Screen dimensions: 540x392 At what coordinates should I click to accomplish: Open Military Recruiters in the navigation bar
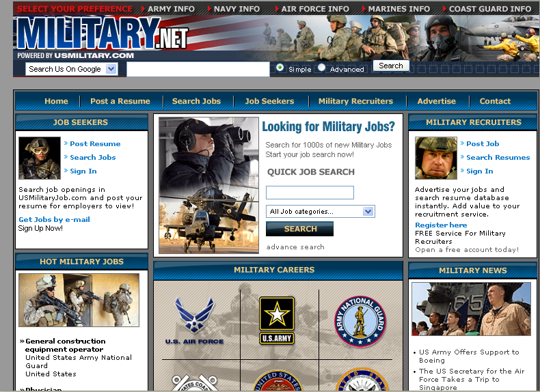pyautogui.click(x=355, y=101)
